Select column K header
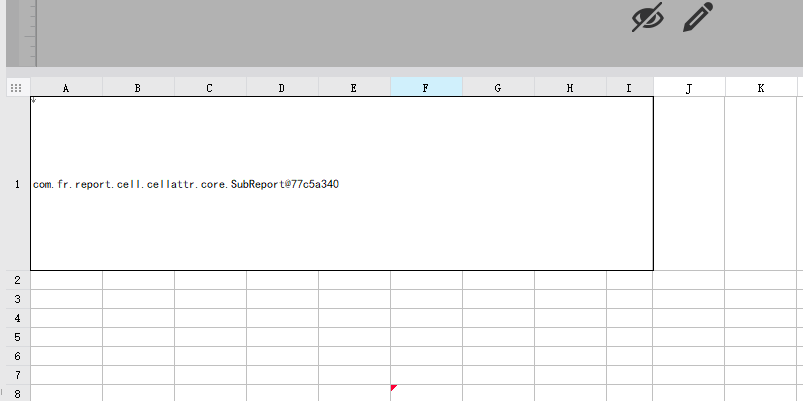 click(761, 88)
